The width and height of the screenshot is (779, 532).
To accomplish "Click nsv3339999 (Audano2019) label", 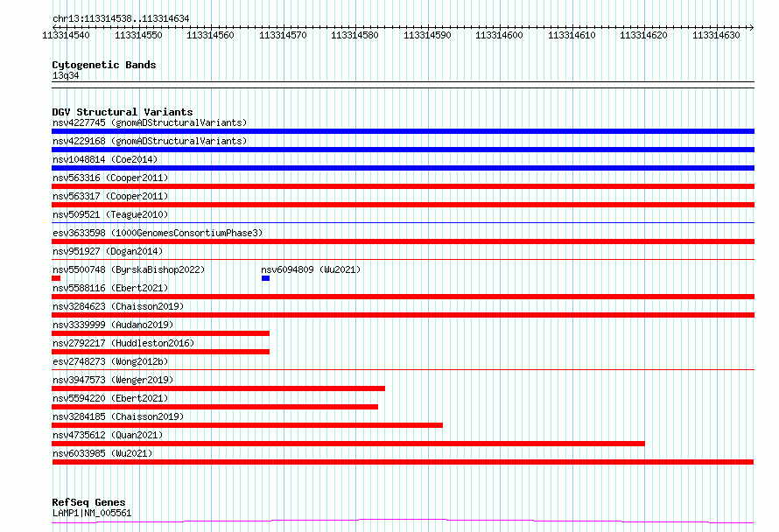I will point(113,325).
